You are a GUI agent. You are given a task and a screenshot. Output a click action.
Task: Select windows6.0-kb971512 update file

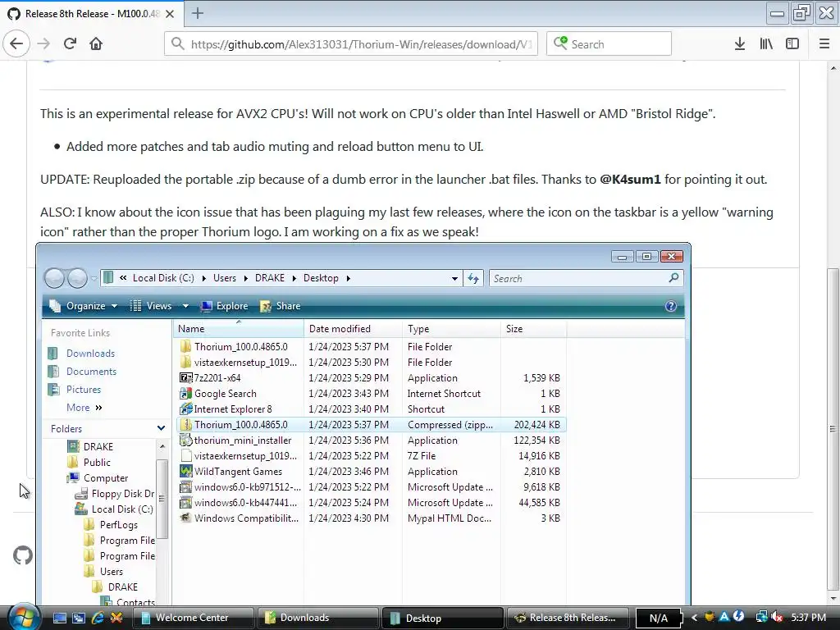pyautogui.click(x=370, y=487)
